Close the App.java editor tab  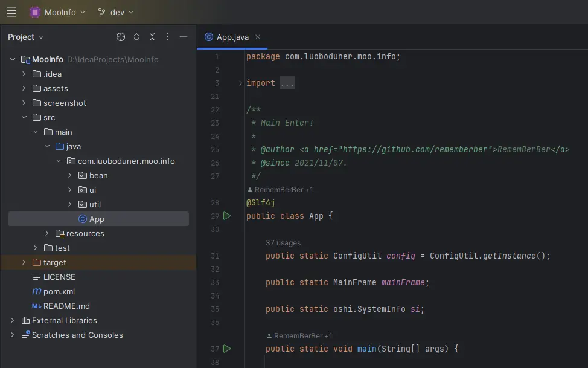click(x=258, y=37)
